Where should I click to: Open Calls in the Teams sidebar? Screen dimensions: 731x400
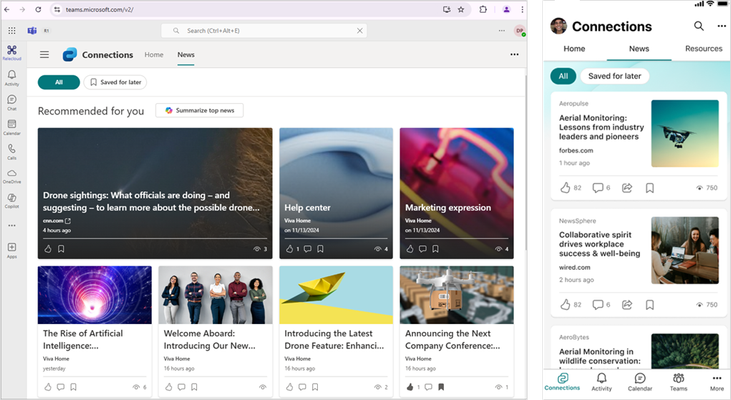click(x=12, y=152)
